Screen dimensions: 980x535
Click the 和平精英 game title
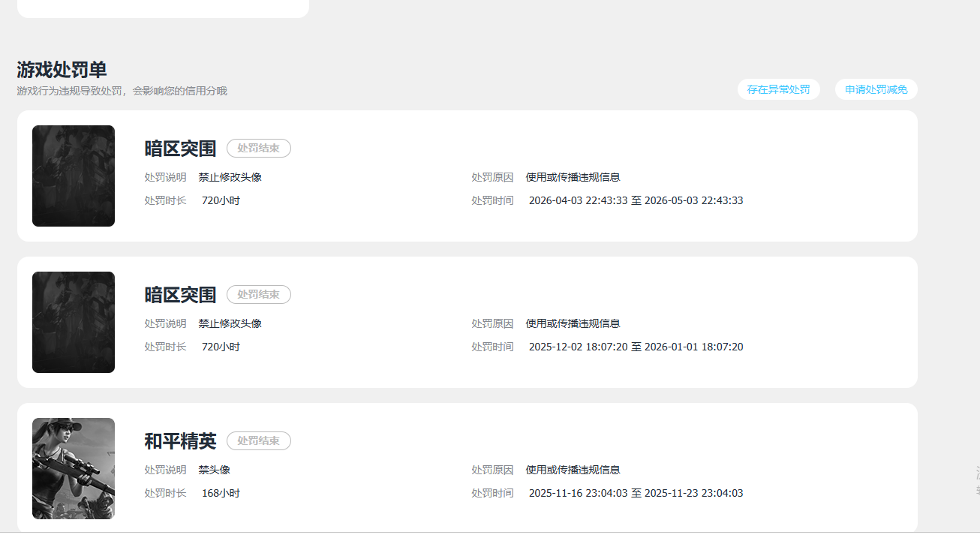(x=180, y=441)
